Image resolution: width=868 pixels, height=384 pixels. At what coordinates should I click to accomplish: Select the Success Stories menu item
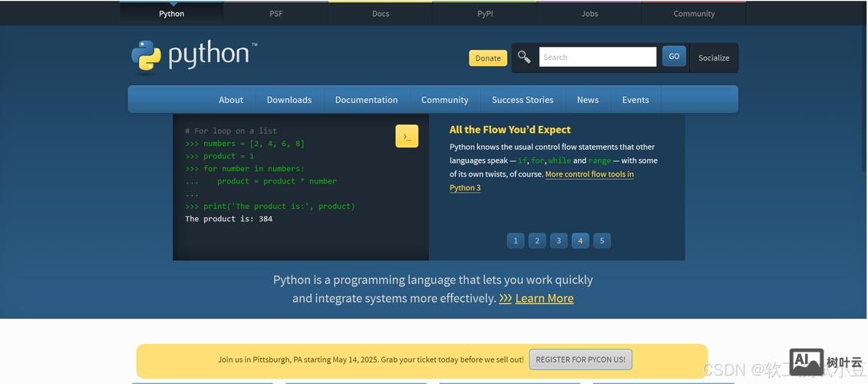[x=522, y=100]
